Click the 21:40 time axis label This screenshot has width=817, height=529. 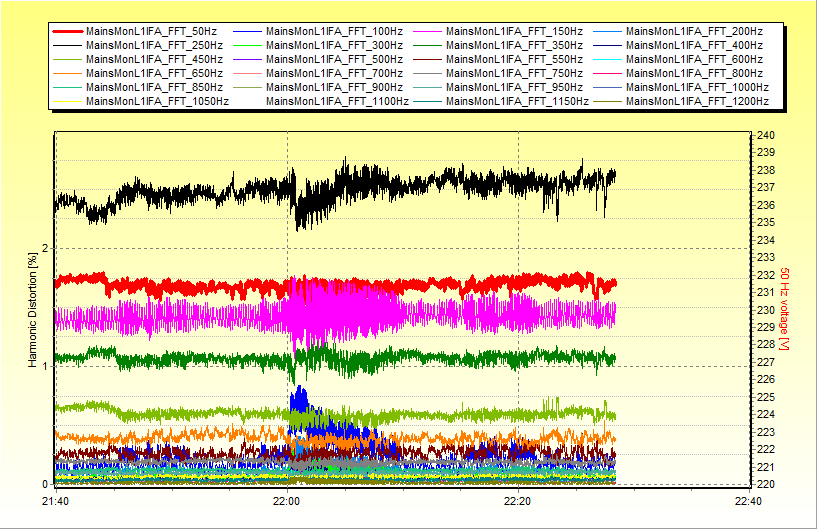pos(56,501)
